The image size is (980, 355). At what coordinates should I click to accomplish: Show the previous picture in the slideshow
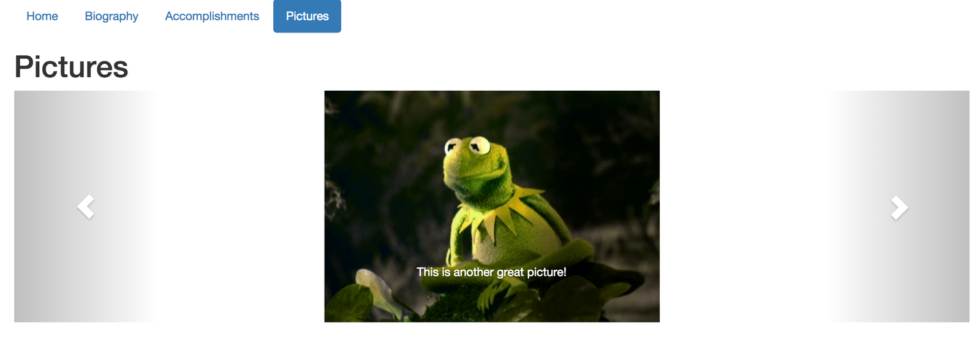point(86,207)
